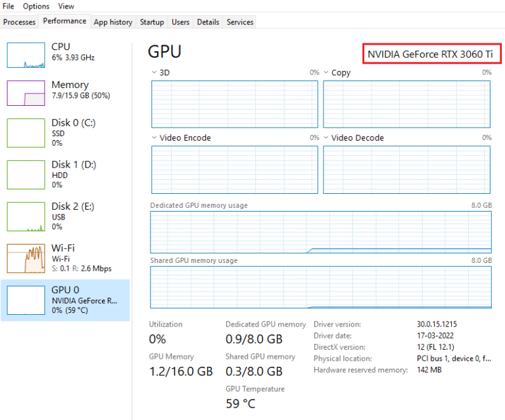505x420 pixels.
Task: Open the Video Decode engine dropdown
Action: (326, 137)
